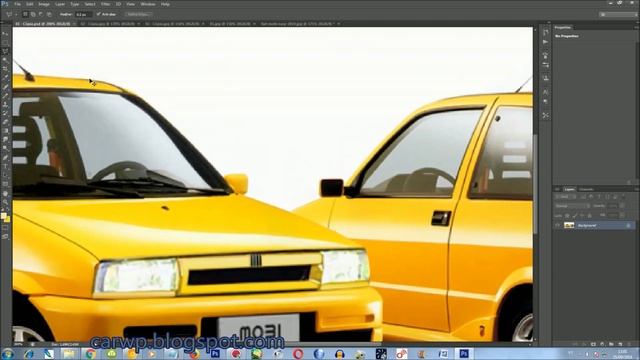Select the History Brush tool
Viewport: 640px width, 360px height.
pyautogui.click(x=5, y=113)
